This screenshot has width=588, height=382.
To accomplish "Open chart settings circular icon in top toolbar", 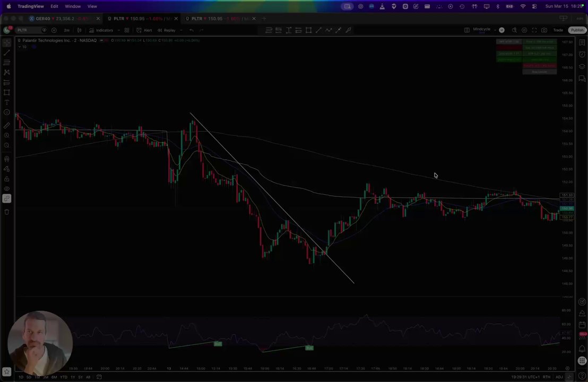I will (x=524, y=30).
